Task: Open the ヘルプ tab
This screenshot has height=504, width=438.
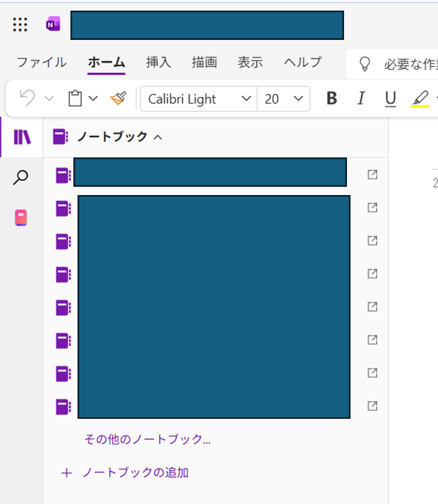Action: tap(303, 62)
